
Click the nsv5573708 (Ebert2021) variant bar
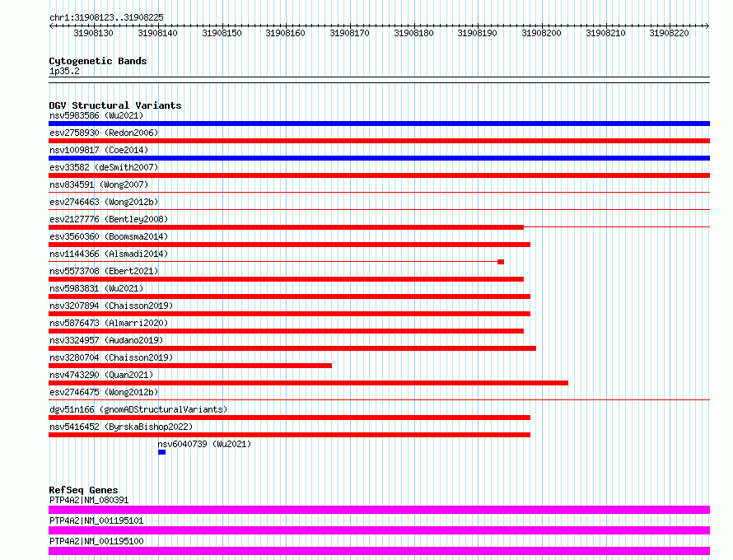click(x=286, y=279)
